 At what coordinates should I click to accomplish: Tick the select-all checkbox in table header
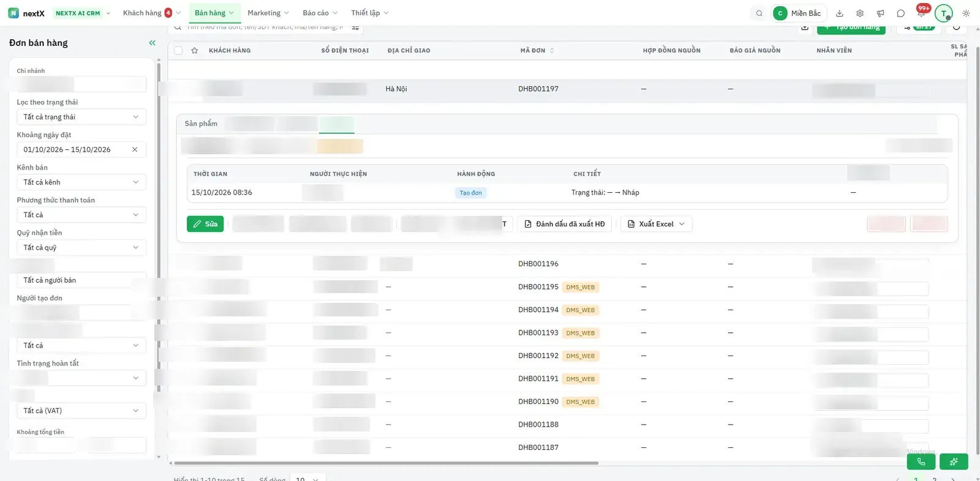tap(178, 51)
